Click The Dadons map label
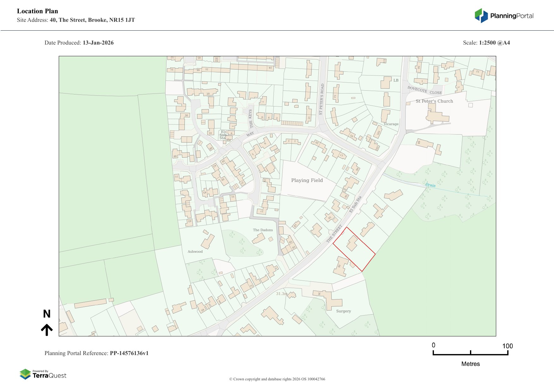This screenshot has width=554, height=392. (x=262, y=230)
